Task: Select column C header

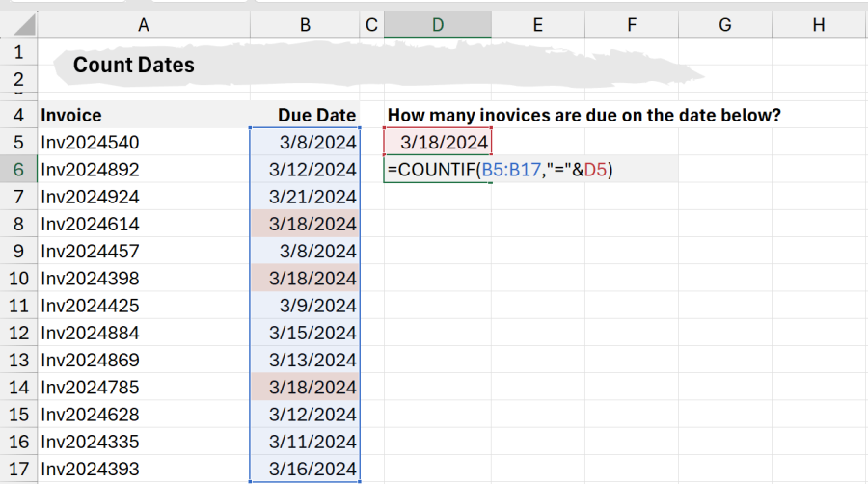Action: click(371, 25)
